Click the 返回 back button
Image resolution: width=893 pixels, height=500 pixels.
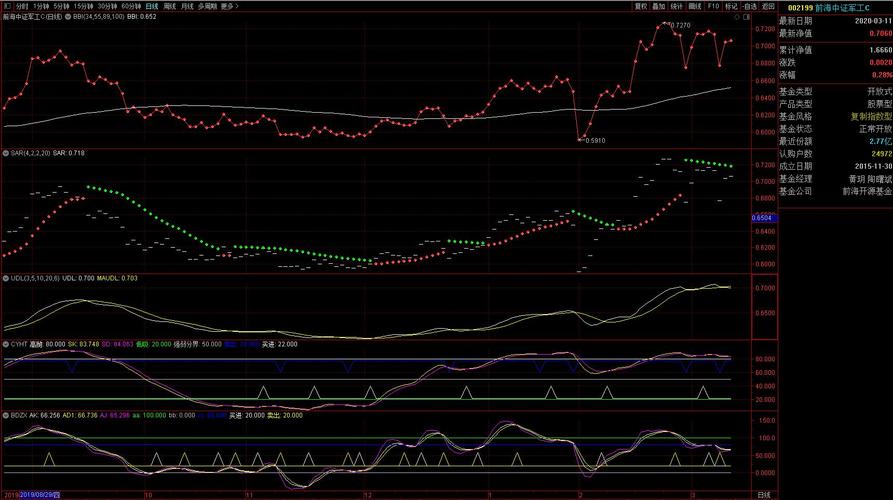(768, 6)
